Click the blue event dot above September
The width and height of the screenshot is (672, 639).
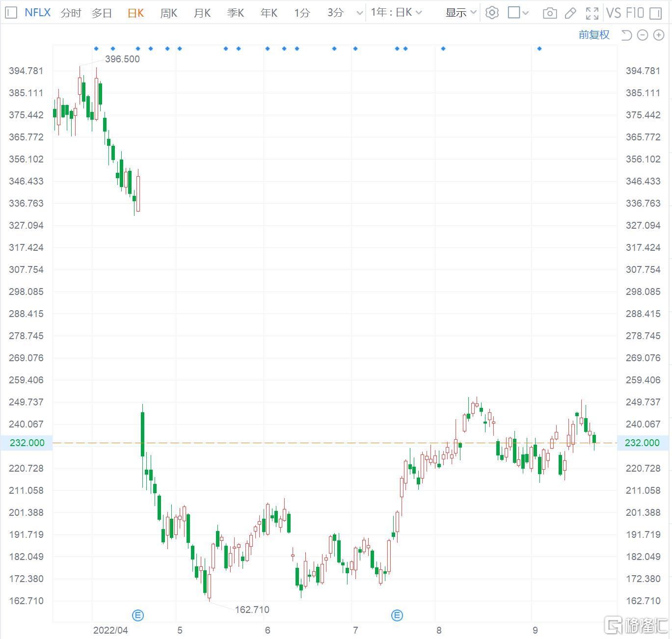point(539,49)
